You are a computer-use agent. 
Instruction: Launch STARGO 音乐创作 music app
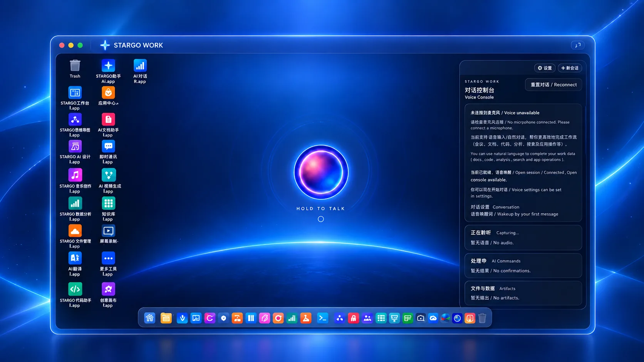click(x=75, y=175)
